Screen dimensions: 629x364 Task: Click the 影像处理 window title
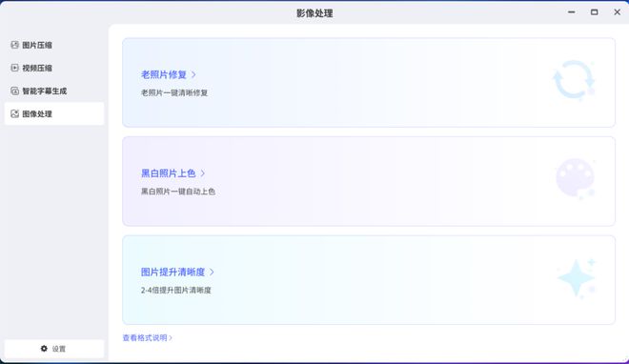coord(314,13)
